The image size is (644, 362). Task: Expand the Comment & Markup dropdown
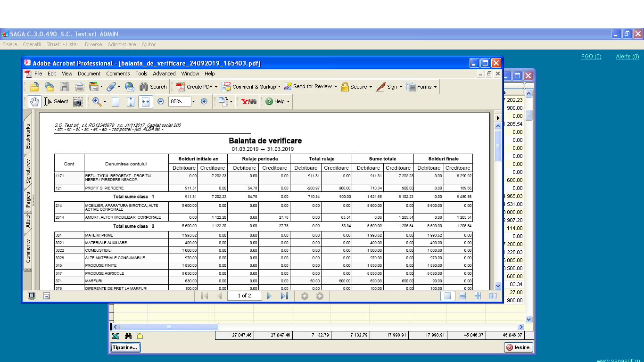(279, 87)
